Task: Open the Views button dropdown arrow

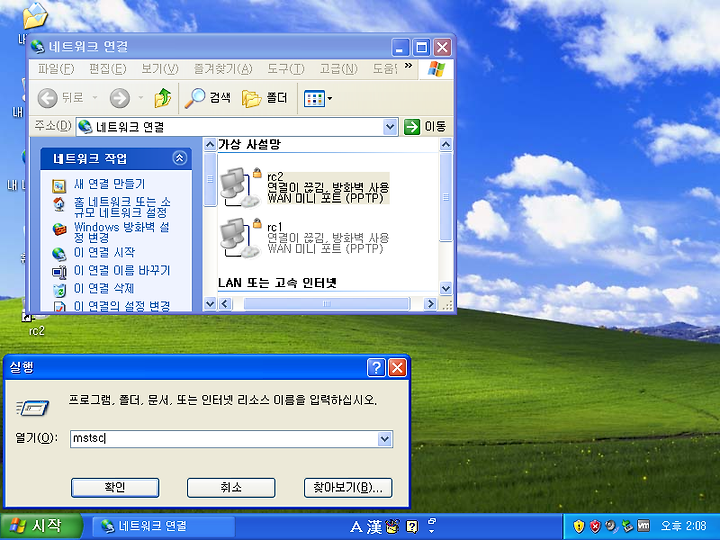Action: pos(329,98)
